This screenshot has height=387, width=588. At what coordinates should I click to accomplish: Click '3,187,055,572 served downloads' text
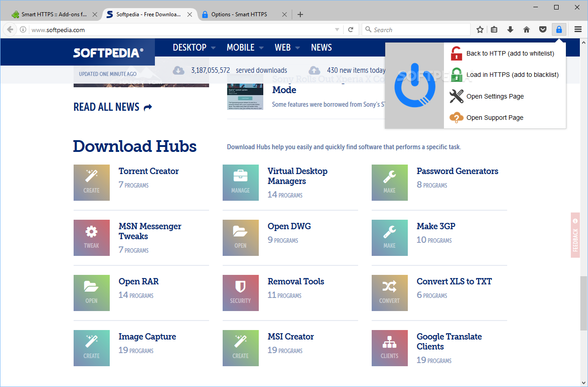coord(239,70)
